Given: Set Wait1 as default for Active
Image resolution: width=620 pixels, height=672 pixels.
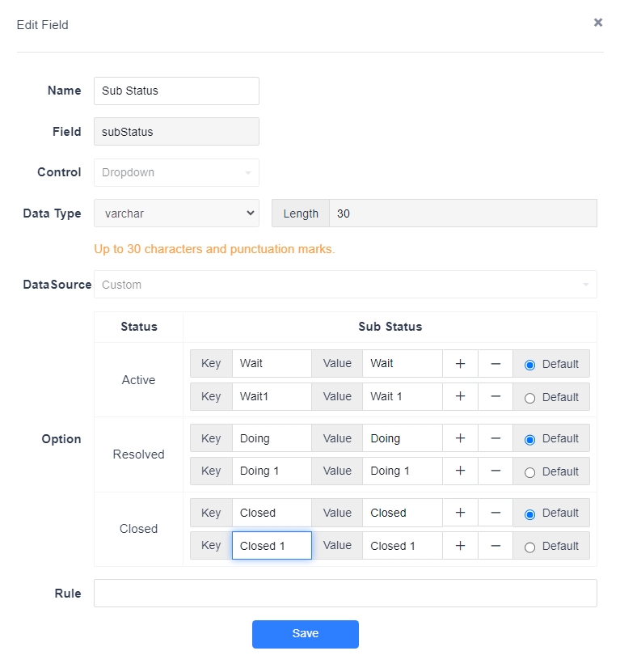Looking at the screenshot, I should (x=529, y=398).
